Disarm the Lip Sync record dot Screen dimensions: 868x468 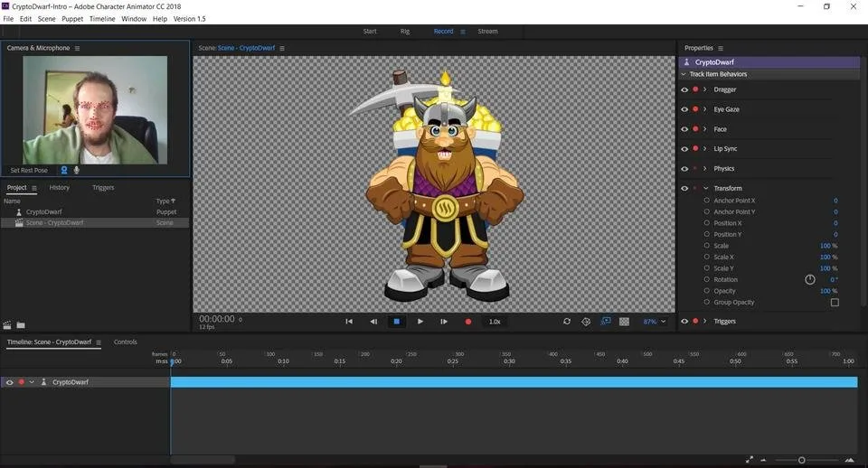695,149
